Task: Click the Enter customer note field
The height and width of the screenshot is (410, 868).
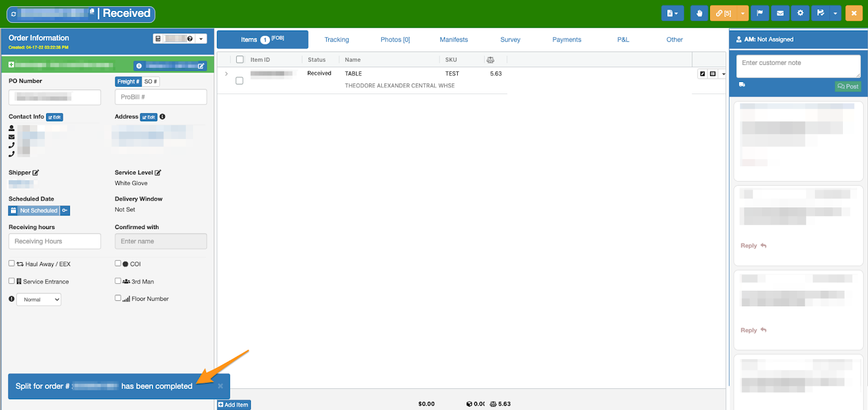Action: (798, 66)
